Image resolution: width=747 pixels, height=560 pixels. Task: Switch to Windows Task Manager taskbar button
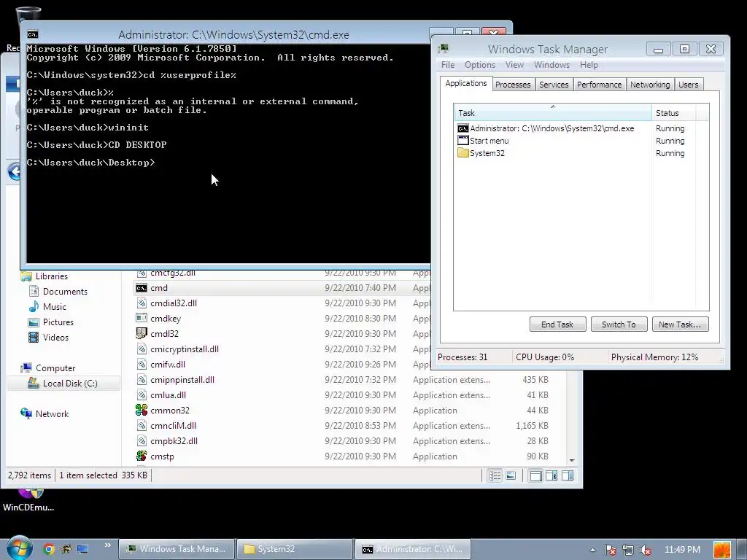point(177,549)
